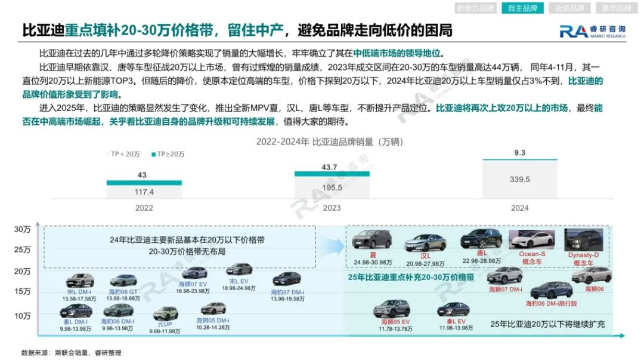
Task: Select the 2022 teal bar labeled 43
Action: tap(144, 183)
